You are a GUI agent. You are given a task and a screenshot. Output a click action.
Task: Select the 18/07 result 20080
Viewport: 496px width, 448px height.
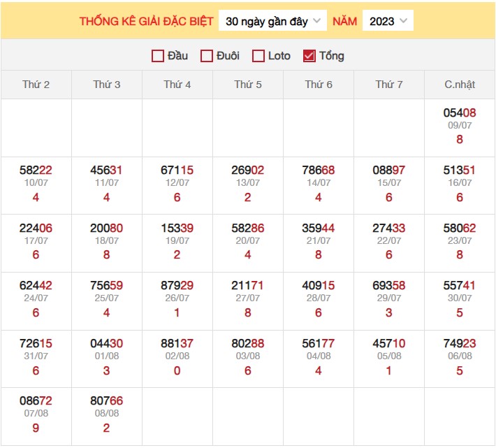(x=107, y=228)
